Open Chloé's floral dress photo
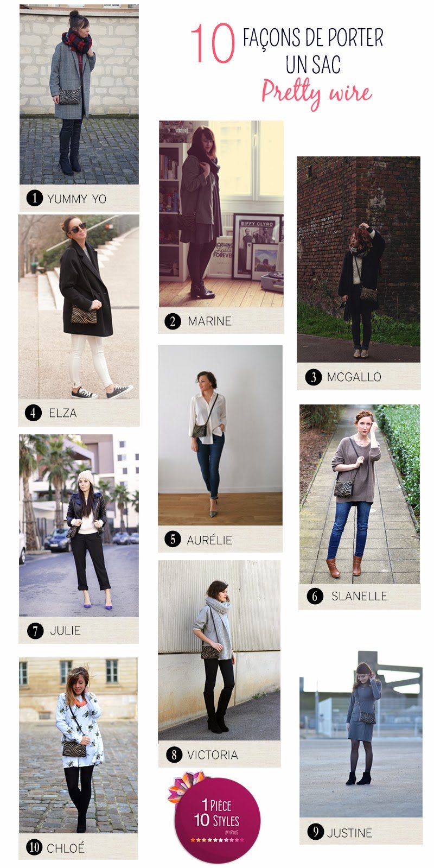This screenshot has height=868, width=434. point(78,745)
